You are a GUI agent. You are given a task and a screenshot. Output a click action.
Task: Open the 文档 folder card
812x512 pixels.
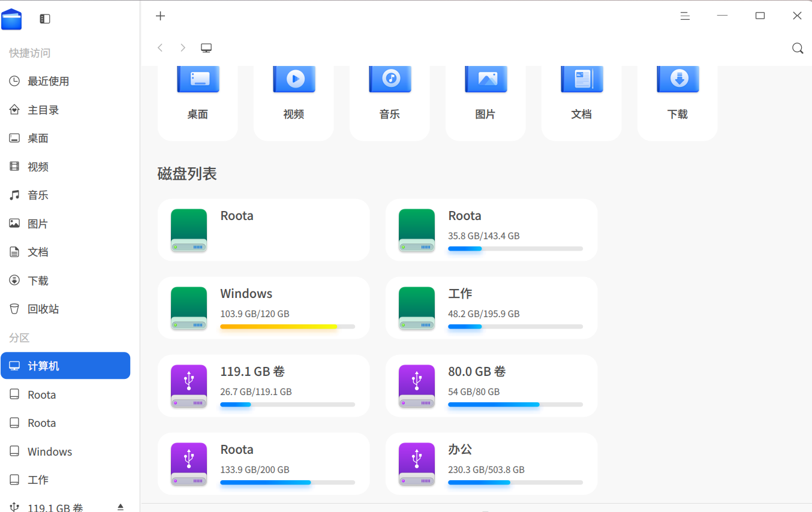pyautogui.click(x=582, y=103)
